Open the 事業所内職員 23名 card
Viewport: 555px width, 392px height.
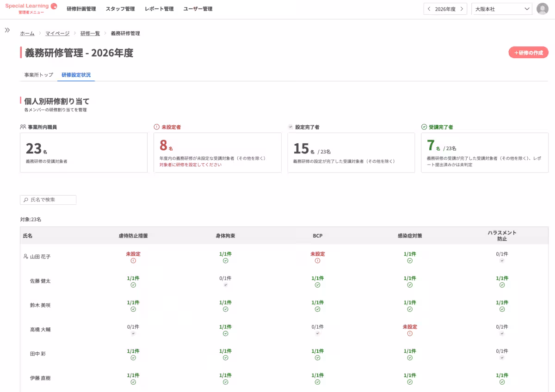pos(84,153)
